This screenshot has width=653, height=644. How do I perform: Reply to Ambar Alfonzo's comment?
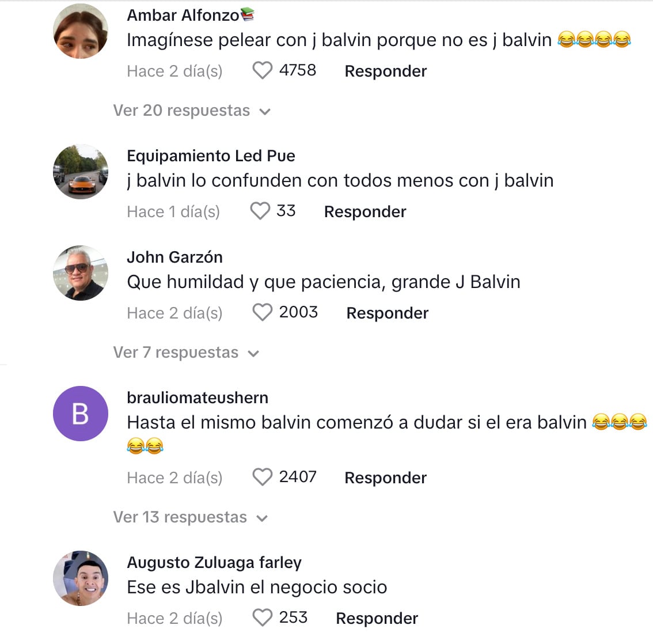tap(386, 71)
